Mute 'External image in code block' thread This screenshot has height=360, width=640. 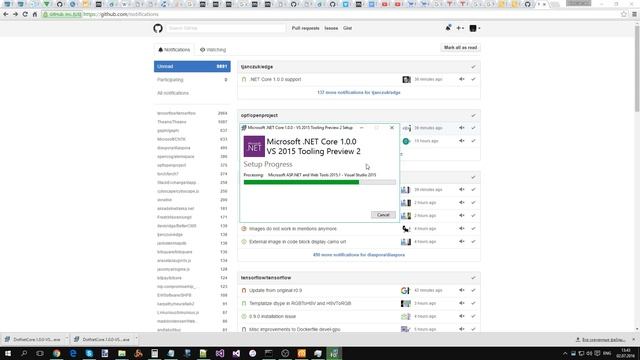point(462,242)
